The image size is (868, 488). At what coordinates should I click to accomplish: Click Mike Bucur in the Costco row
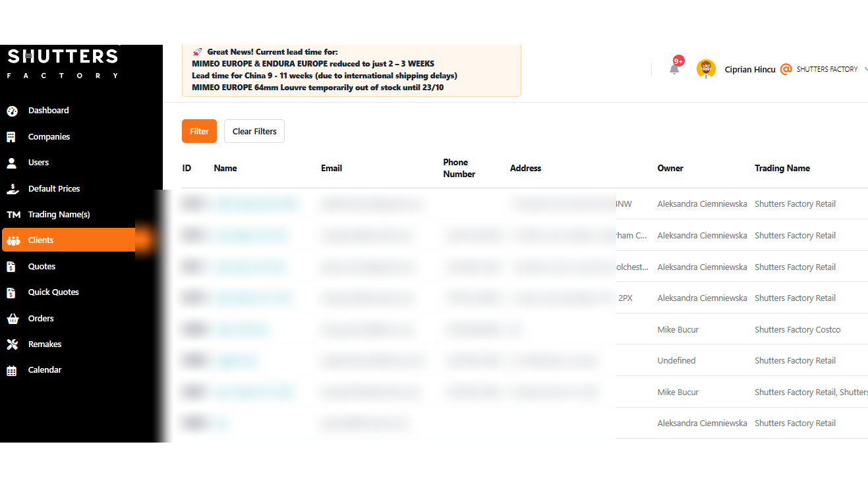[x=678, y=330]
